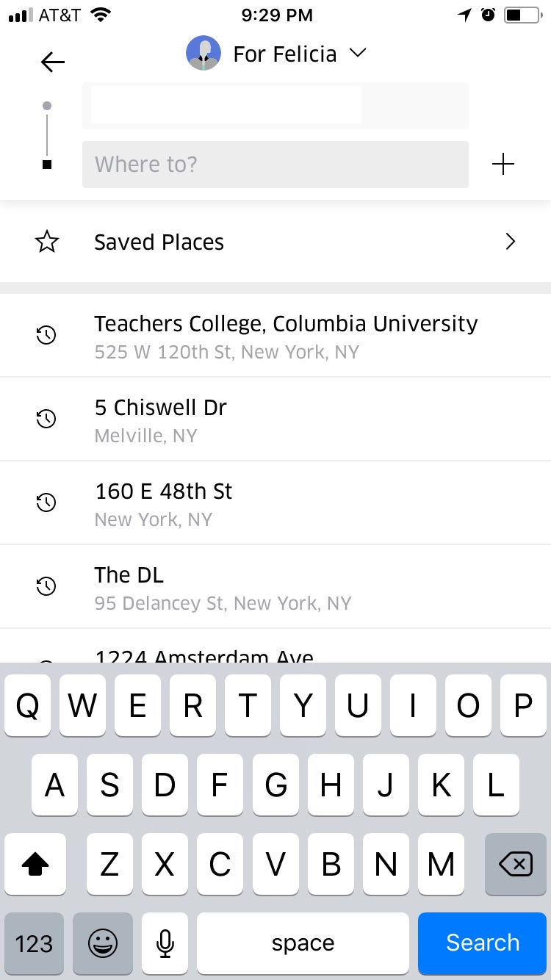Open Saved Places chevron

coord(511,242)
